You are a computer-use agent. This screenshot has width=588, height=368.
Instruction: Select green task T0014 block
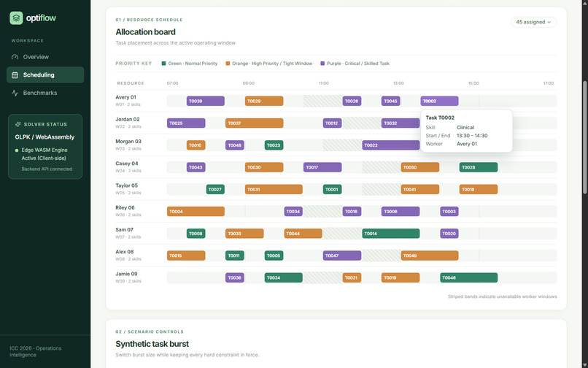(391, 234)
